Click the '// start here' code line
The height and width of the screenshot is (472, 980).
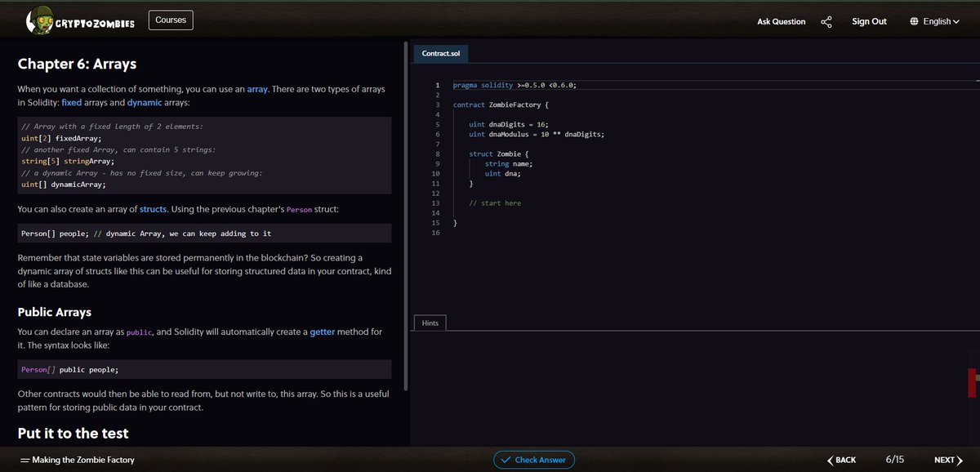tap(494, 203)
